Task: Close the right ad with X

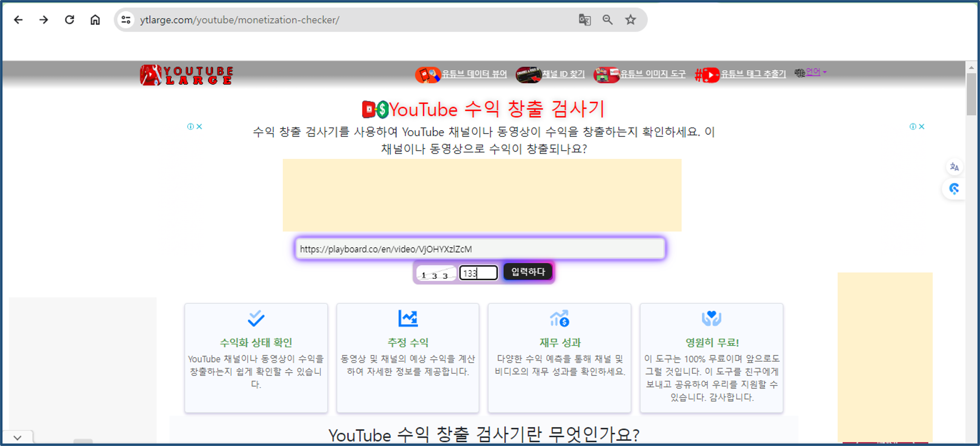Action: coord(921,126)
